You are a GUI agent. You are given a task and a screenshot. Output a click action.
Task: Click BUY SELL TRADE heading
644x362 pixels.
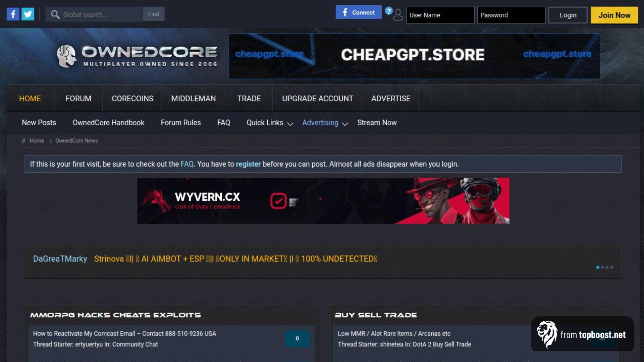point(376,315)
